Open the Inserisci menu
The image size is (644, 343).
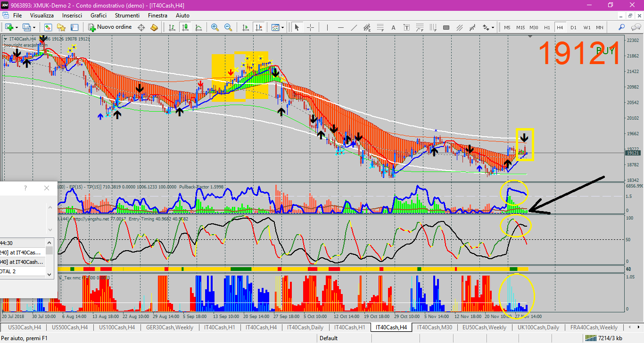pos(72,16)
